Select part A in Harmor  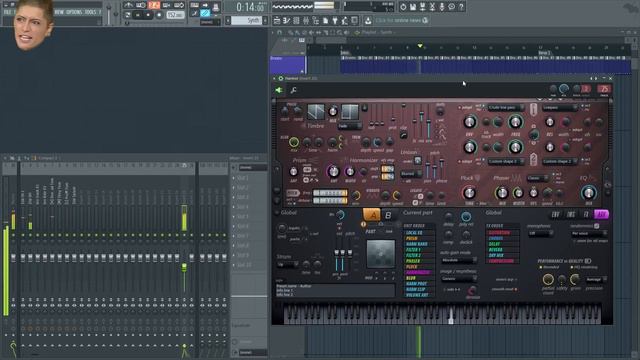(x=372, y=215)
